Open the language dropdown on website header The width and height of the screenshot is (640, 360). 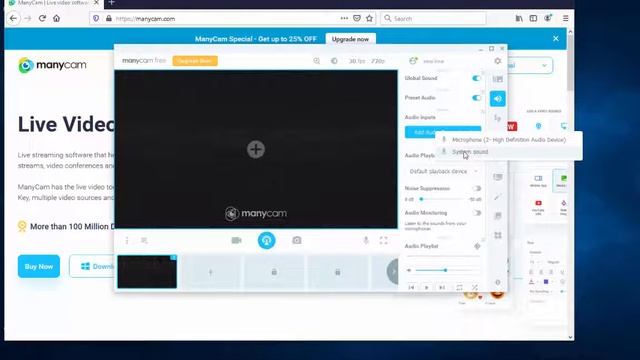(x=530, y=65)
